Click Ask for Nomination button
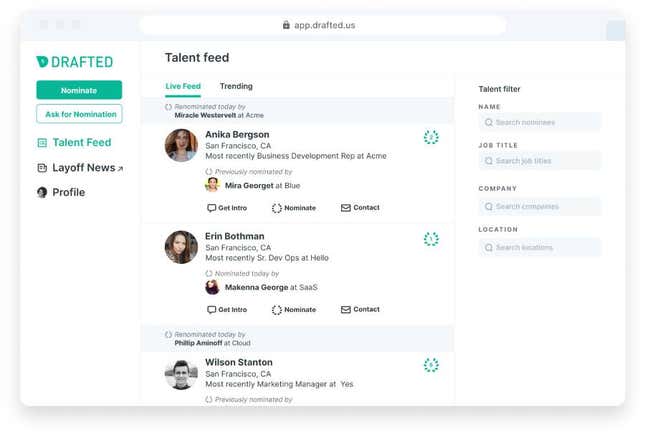This screenshot has height=436, width=645. [x=79, y=114]
